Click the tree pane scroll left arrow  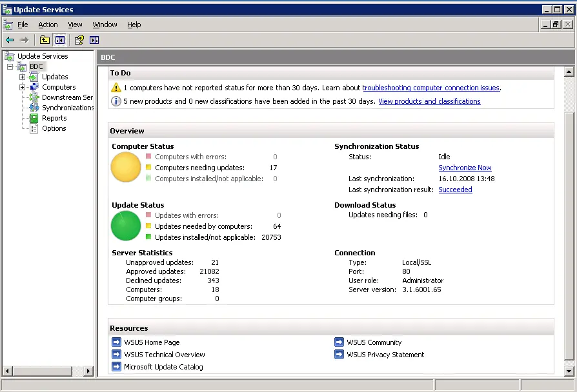(7, 371)
